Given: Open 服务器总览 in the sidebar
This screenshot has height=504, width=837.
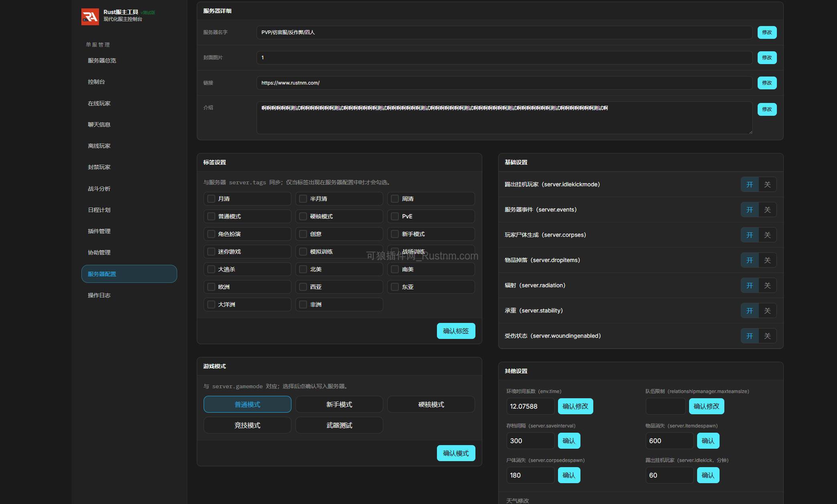Looking at the screenshot, I should [129, 60].
